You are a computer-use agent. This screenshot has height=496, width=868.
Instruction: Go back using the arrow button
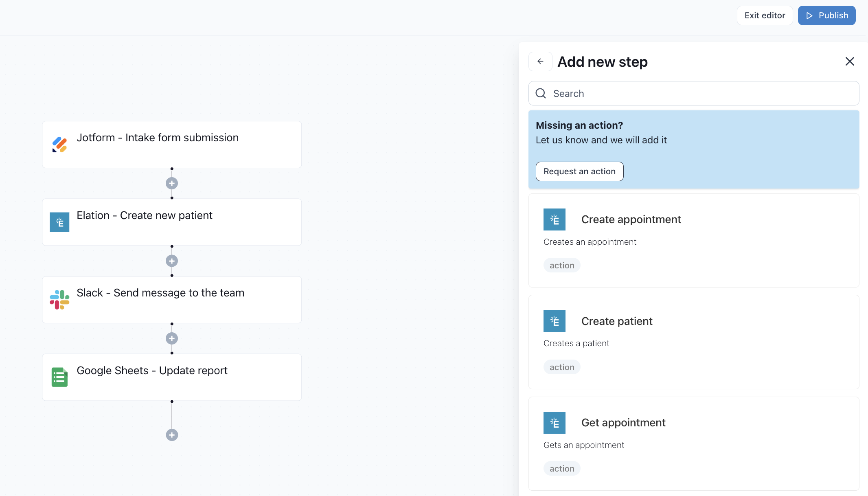point(540,61)
